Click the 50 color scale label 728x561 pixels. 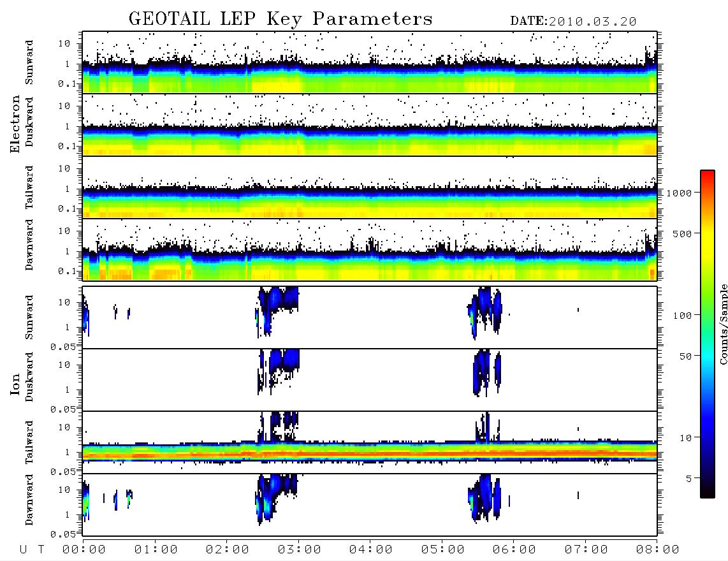click(x=686, y=356)
